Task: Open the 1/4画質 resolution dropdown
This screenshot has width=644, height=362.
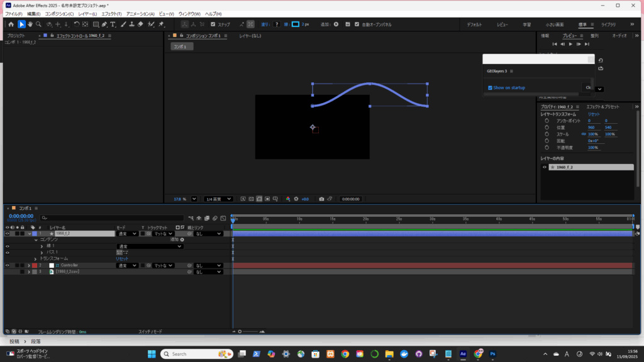Action: pos(218,199)
